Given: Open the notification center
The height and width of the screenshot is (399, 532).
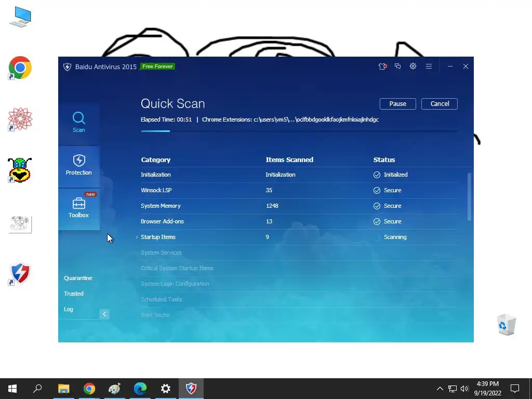Looking at the screenshot, I should click(515, 389).
